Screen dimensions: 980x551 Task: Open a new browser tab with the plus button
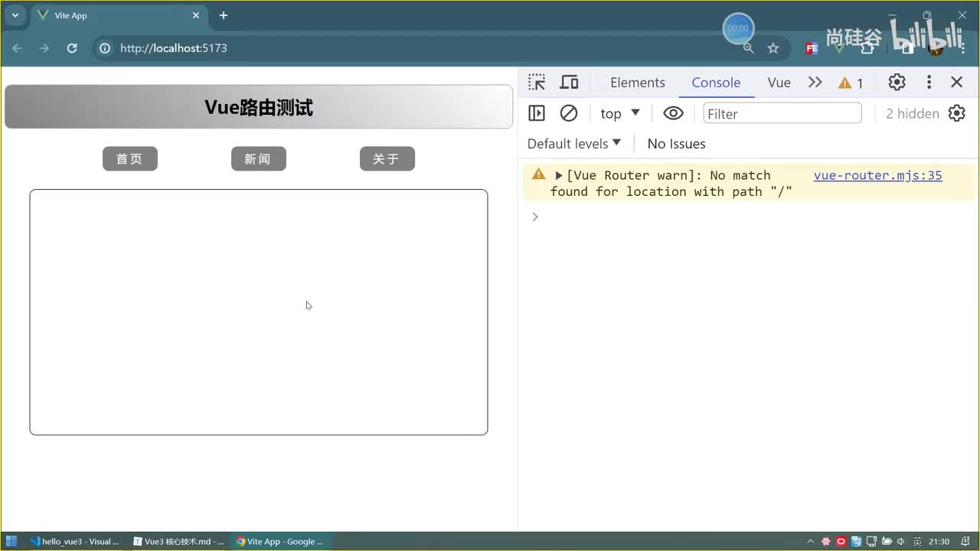tap(224, 15)
